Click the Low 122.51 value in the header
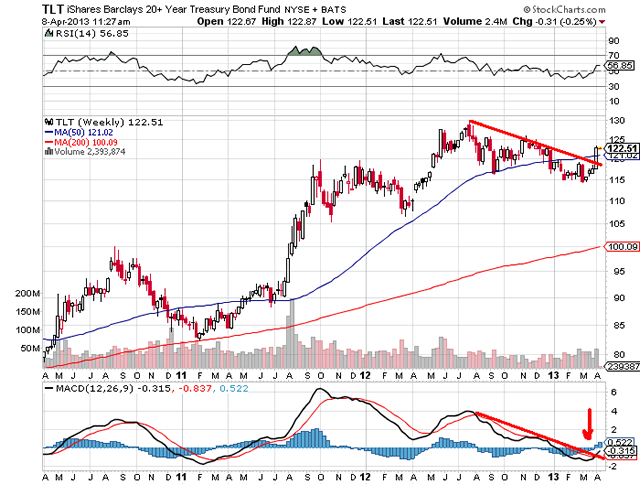This screenshot has height=485, width=640. coord(349,22)
